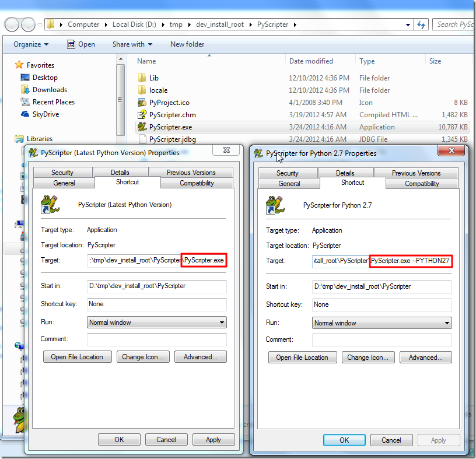This screenshot has width=476, height=459.
Task: Click the Search PyScripter box
Action: click(x=453, y=24)
